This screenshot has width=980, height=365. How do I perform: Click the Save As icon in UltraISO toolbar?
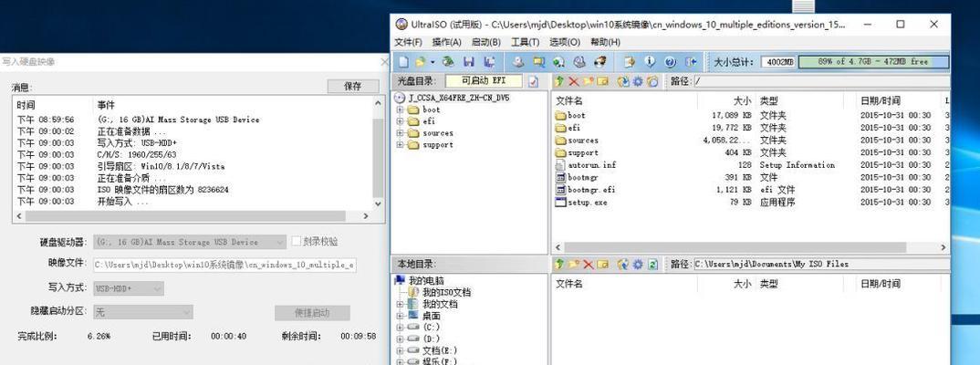(489, 61)
